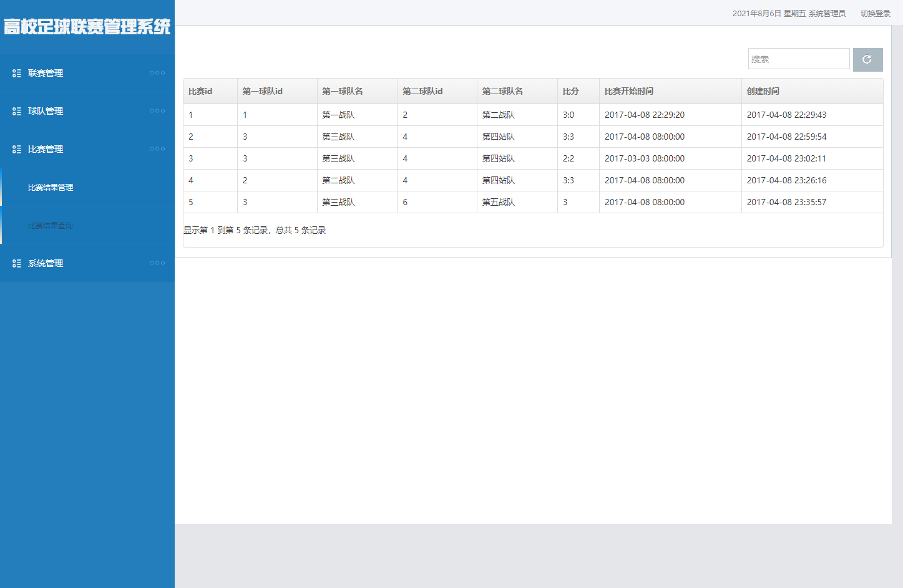Click the refresh icon button beside search
The height and width of the screenshot is (588, 903).
tap(867, 60)
